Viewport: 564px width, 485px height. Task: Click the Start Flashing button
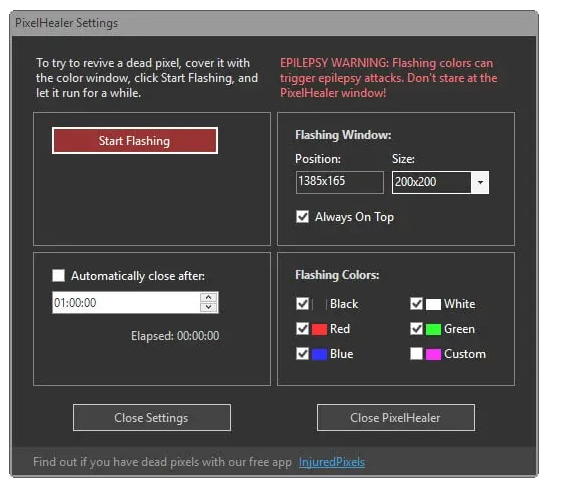(135, 141)
